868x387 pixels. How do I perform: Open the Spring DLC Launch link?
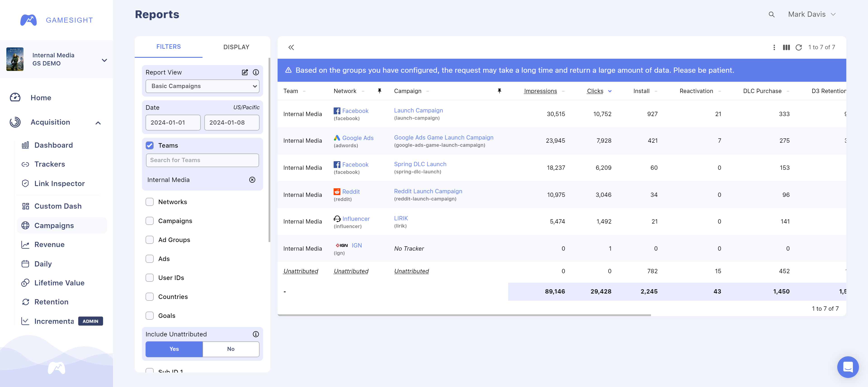[420, 164]
